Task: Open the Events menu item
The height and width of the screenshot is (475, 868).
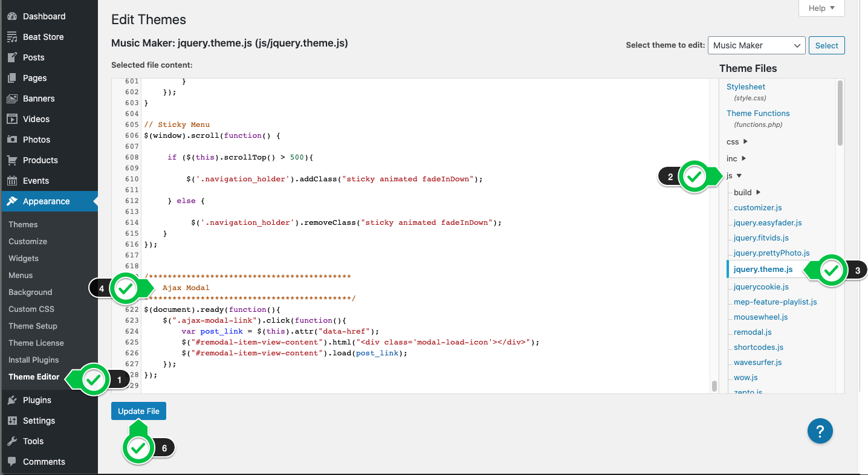Action: (36, 181)
